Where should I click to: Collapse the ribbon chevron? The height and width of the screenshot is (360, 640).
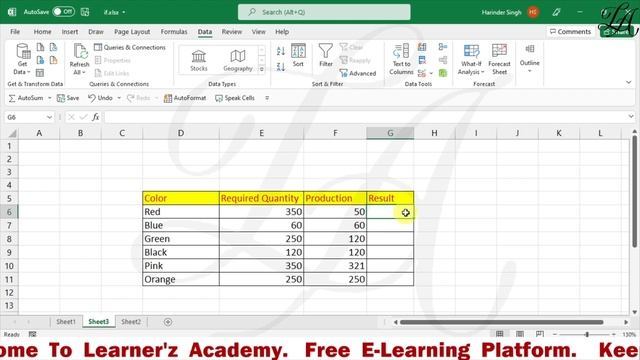[629, 82]
